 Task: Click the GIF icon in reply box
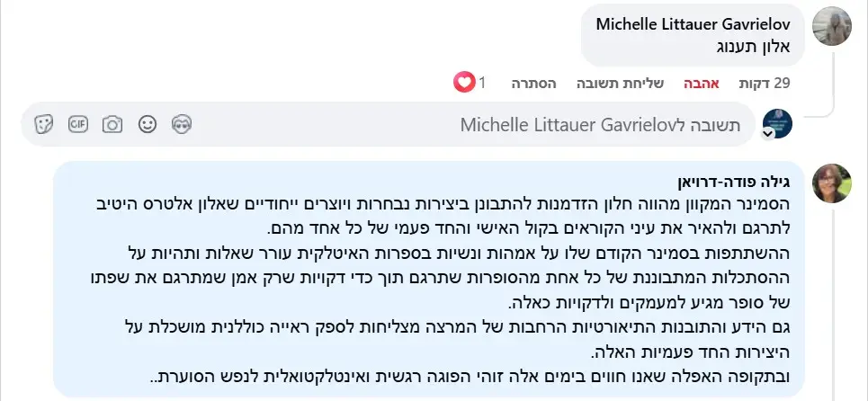pyautogui.click(x=78, y=124)
